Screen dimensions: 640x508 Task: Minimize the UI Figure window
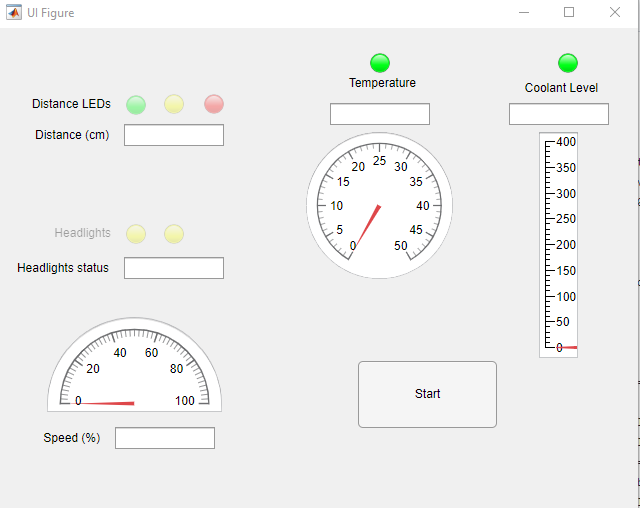[524, 13]
